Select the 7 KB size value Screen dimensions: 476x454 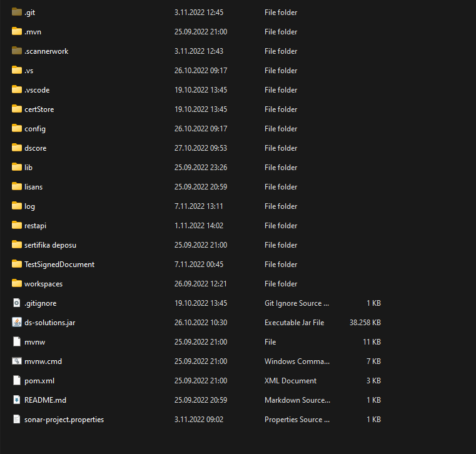coord(373,361)
